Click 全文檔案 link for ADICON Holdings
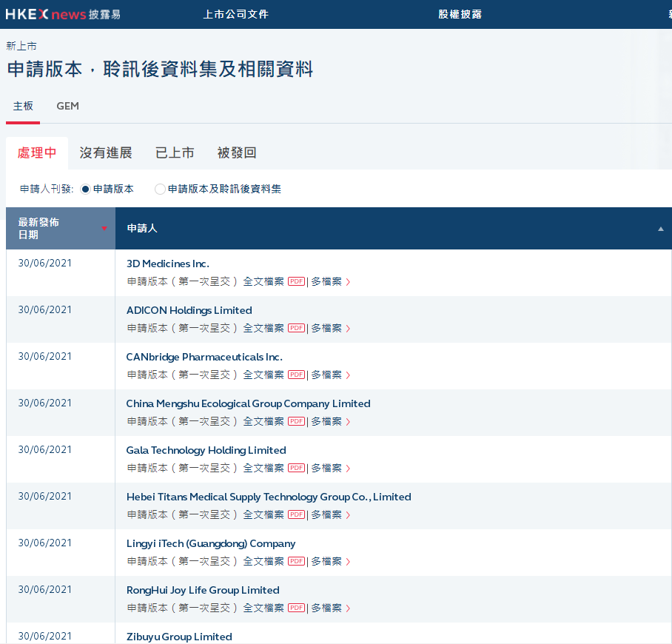The height and width of the screenshot is (644, 672). coord(263,328)
